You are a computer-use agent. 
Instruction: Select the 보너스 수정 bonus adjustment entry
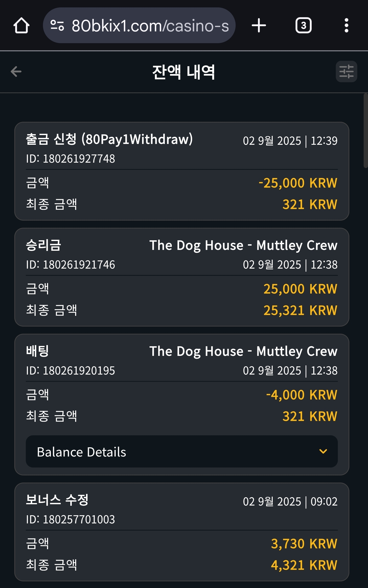(x=182, y=532)
